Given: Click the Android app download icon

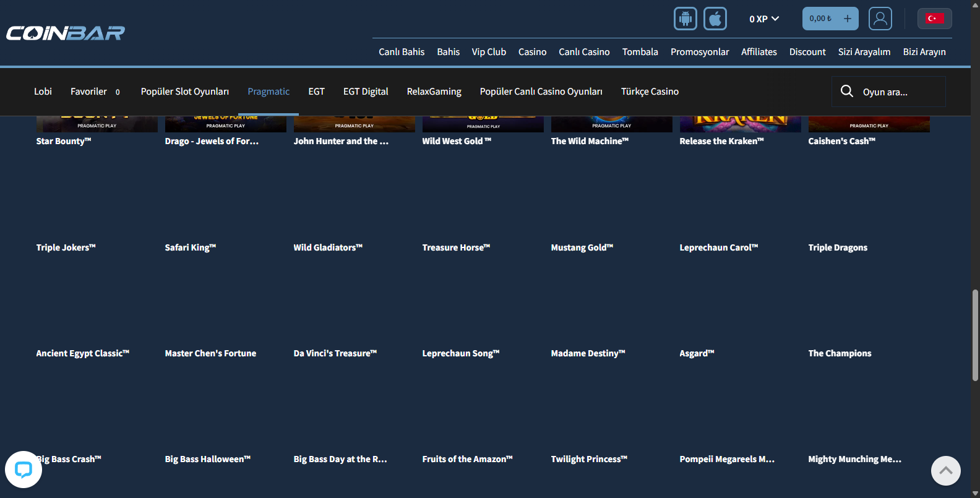Looking at the screenshot, I should click(x=685, y=19).
